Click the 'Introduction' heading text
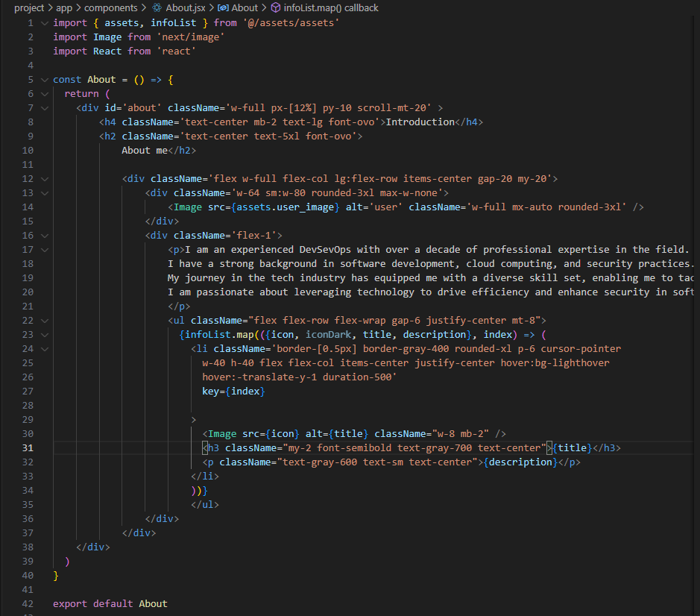The width and height of the screenshot is (700, 616). pos(420,122)
